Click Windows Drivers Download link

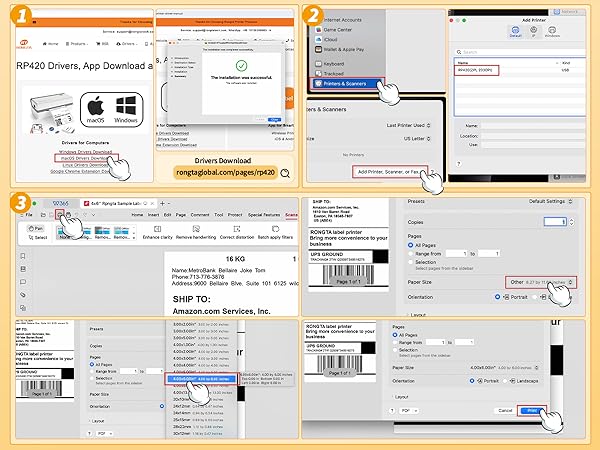click(85, 152)
